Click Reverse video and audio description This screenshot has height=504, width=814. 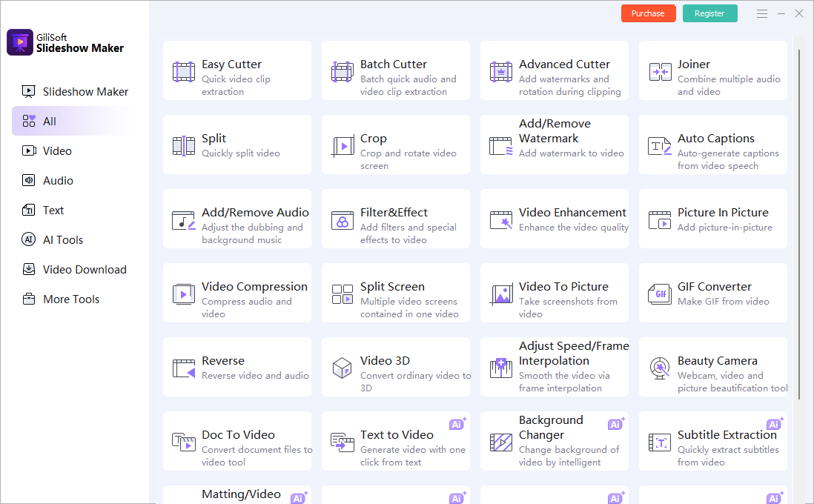tap(255, 376)
